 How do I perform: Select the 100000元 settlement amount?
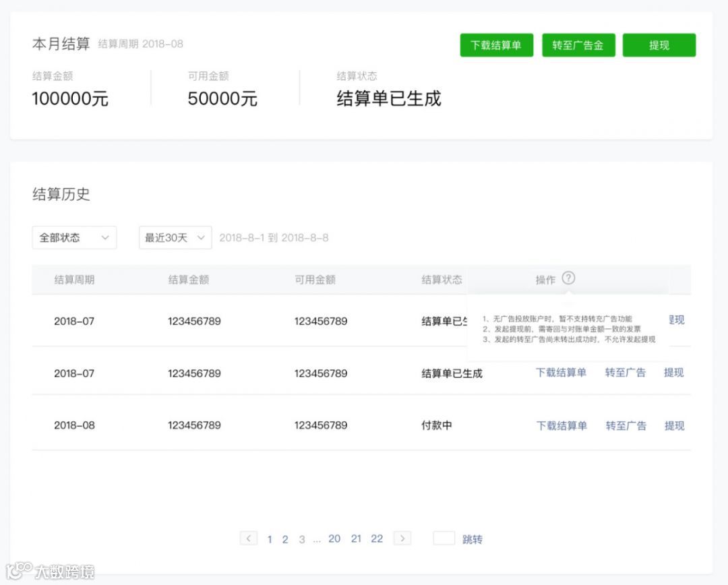point(70,98)
